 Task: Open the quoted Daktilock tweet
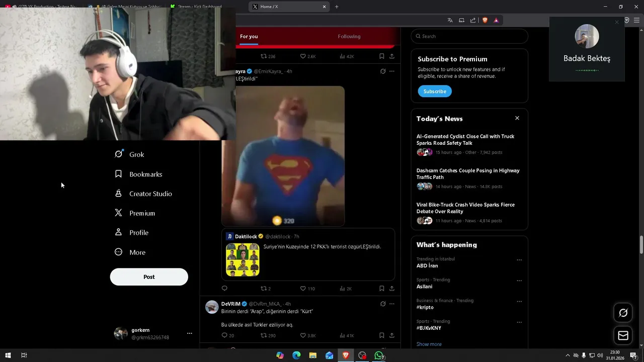(x=308, y=254)
